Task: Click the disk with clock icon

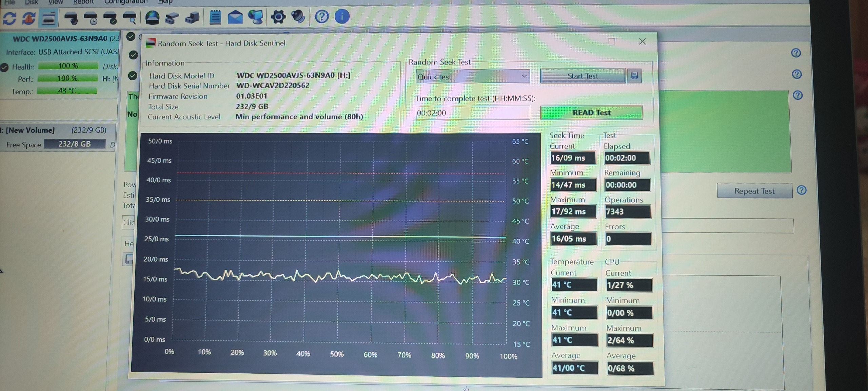Action: point(91,18)
